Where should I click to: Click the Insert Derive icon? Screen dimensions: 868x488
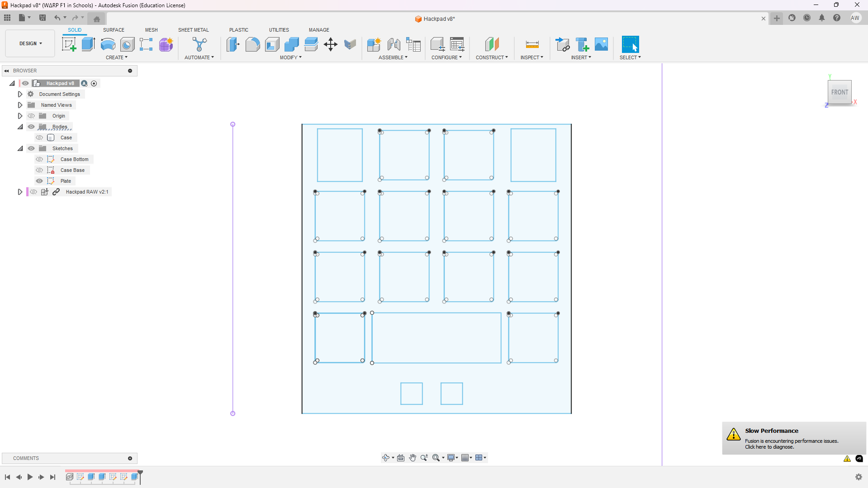[x=562, y=44]
